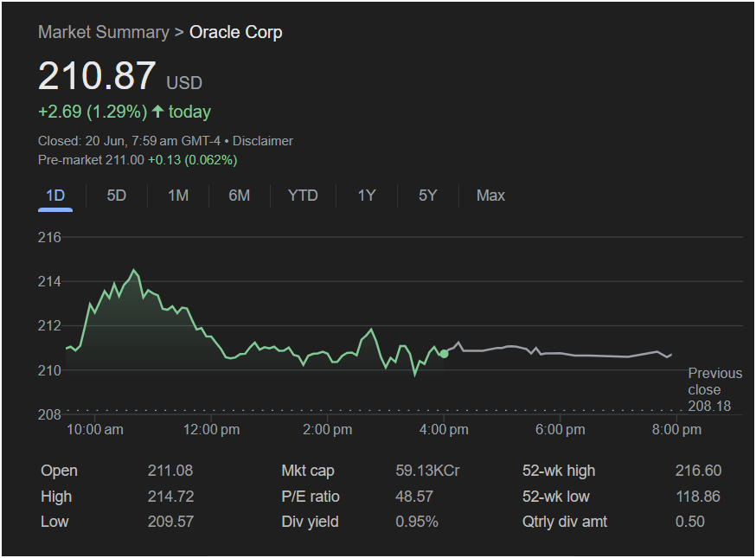The image size is (756, 558).
Task: Click the Low label in stats
Action: [54, 522]
